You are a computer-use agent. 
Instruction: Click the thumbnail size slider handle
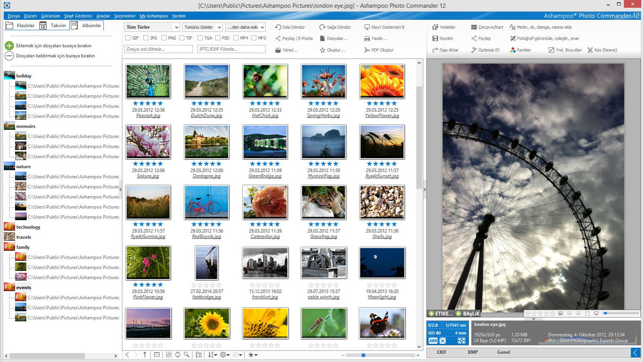coord(363,355)
